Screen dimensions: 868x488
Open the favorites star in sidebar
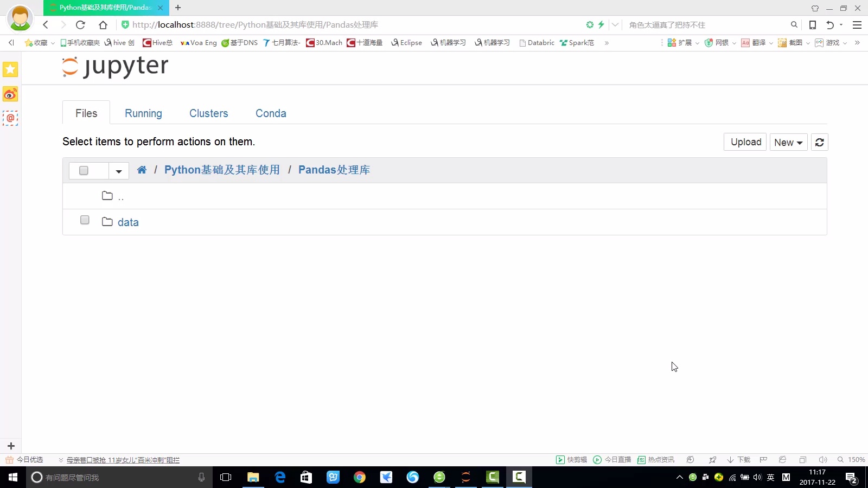coord(10,69)
